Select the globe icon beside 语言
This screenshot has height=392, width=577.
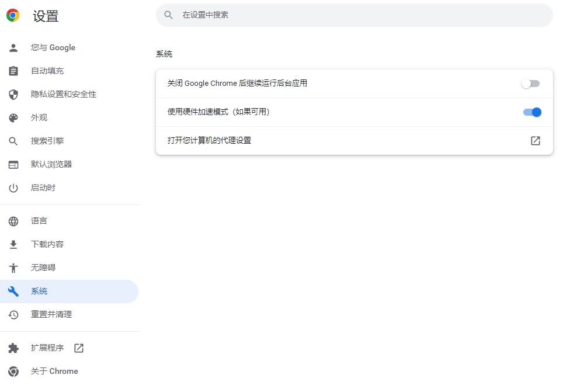tap(13, 221)
